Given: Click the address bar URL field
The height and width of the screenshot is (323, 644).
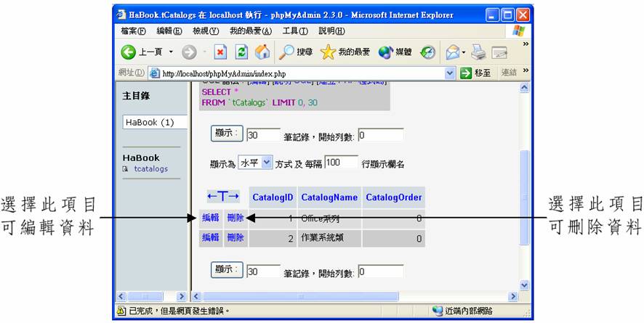Looking at the screenshot, I should pos(302,74).
